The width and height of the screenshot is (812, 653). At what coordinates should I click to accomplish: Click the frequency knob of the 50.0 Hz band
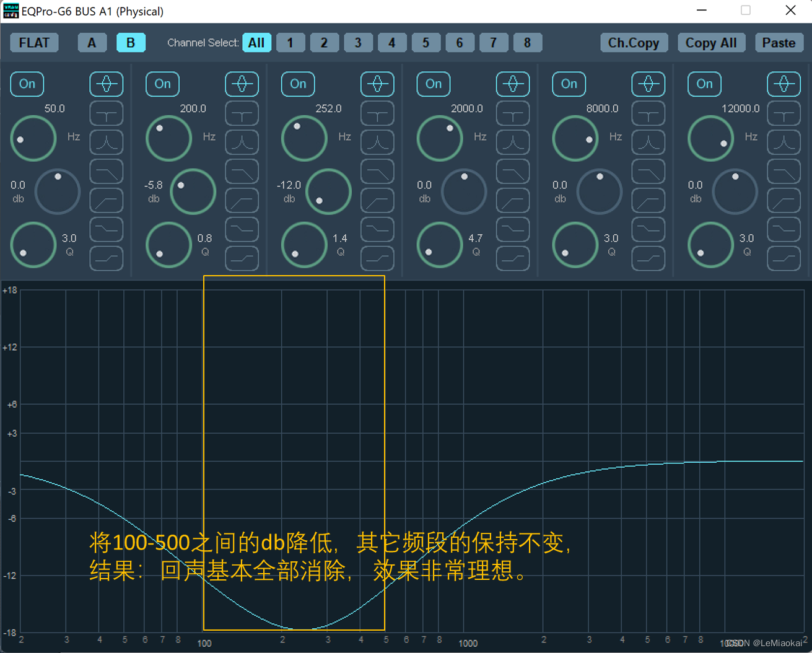[33, 138]
